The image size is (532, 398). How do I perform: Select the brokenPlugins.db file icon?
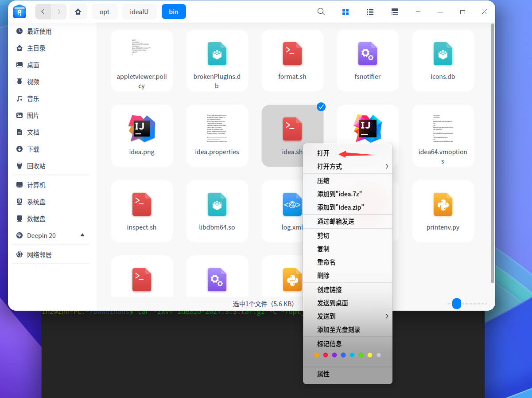coord(217,54)
